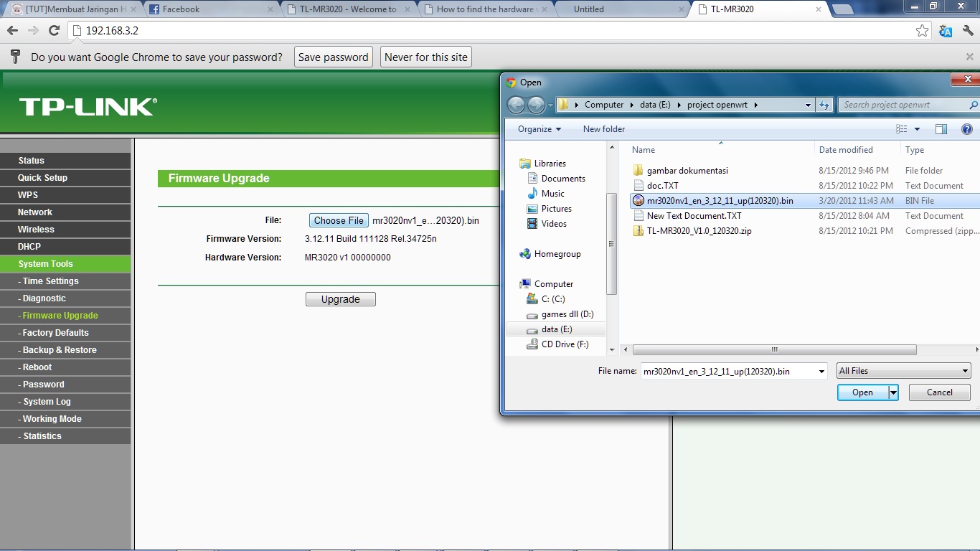Open the Organize dropdown menu
980x551 pixels.
539,129
